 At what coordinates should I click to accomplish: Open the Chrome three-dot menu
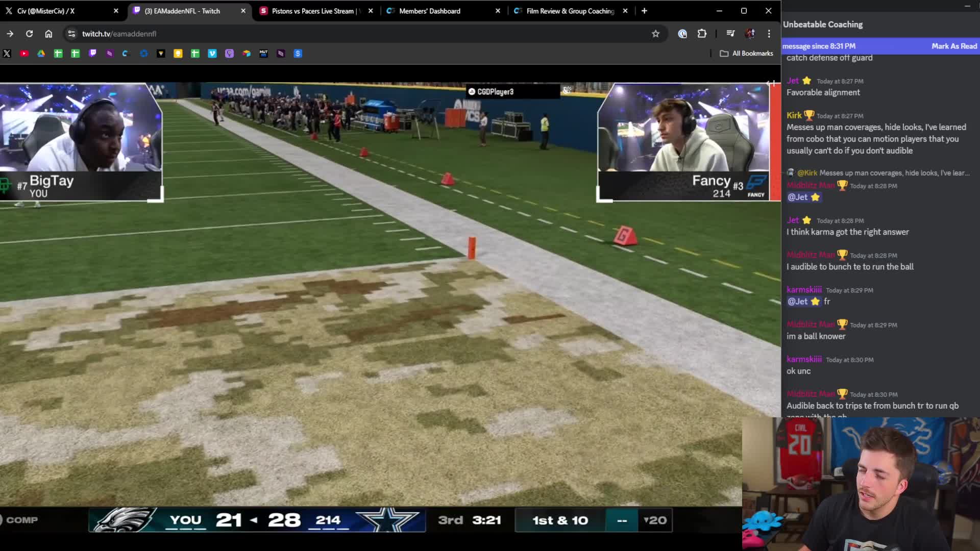click(769, 34)
